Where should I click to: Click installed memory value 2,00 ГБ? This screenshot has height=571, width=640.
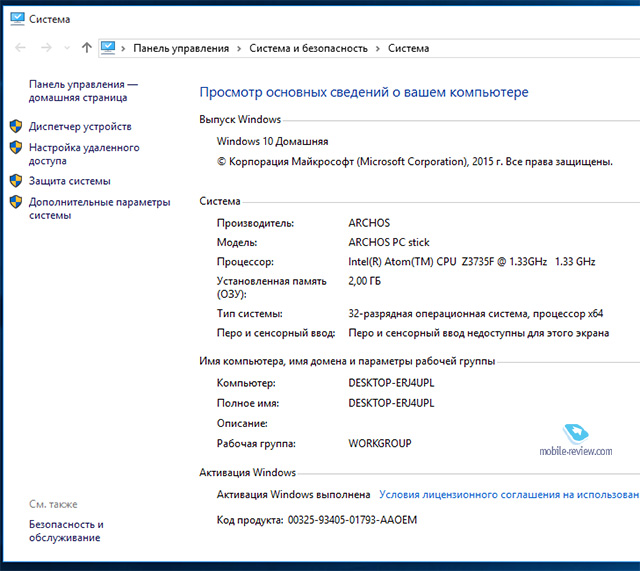point(364,281)
